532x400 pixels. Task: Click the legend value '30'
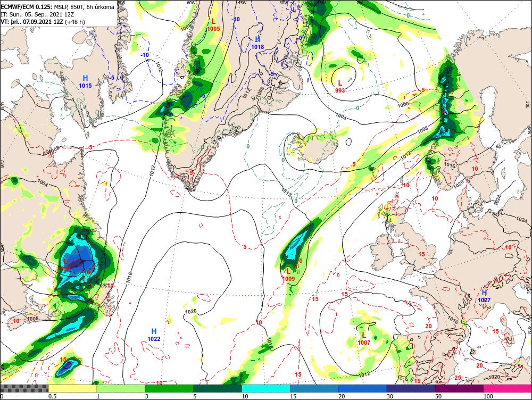click(390, 396)
